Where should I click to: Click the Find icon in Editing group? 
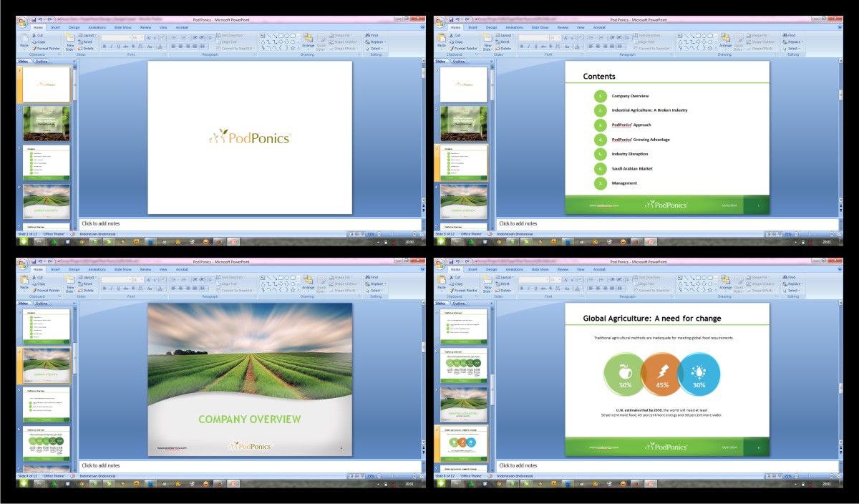coord(372,35)
